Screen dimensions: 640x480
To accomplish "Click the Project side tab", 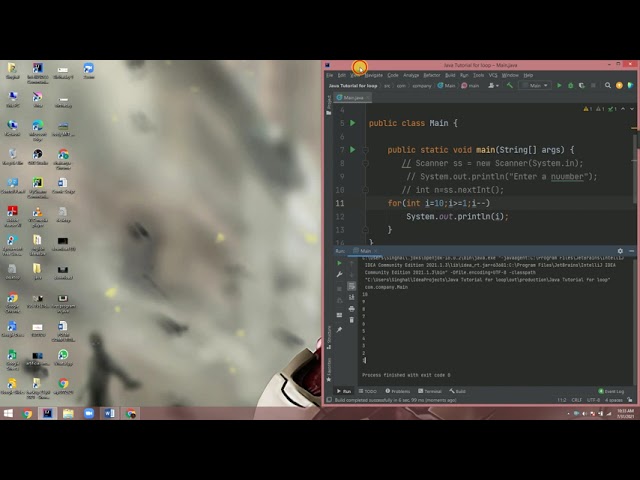I will pyautogui.click(x=329, y=105).
